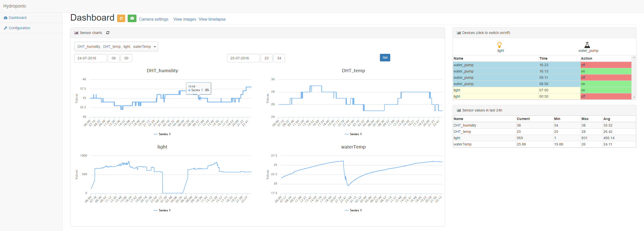This screenshot has width=644, height=231.
Task: Refresh sensor charts with the reload icon
Action: click(108, 33)
